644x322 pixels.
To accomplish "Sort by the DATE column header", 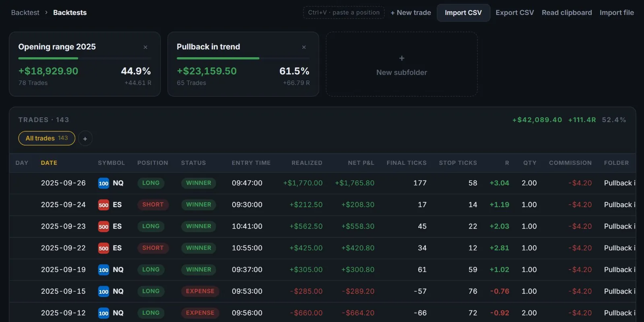I will pos(49,163).
